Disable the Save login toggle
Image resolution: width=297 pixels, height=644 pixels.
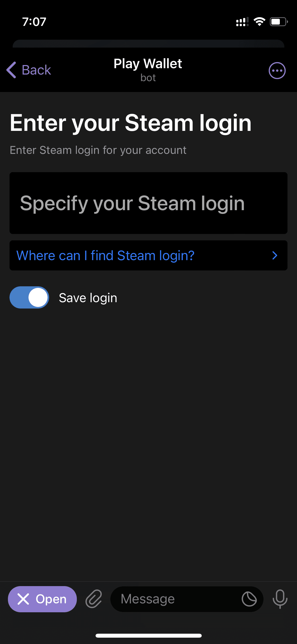click(29, 297)
